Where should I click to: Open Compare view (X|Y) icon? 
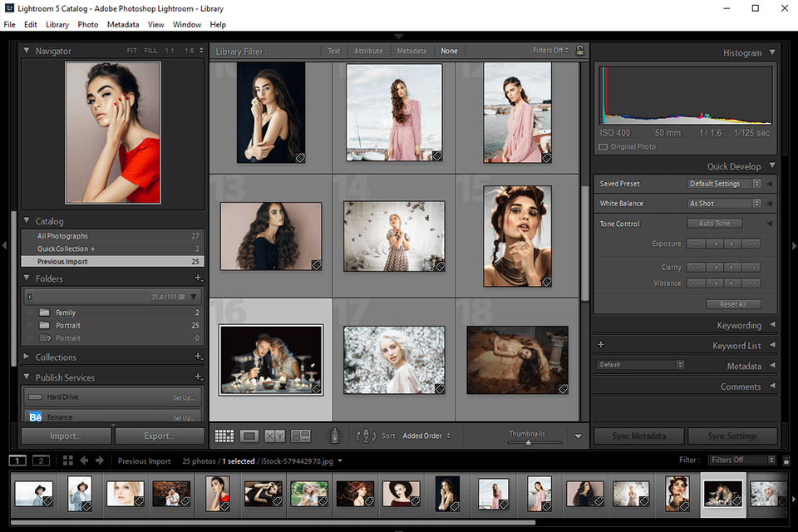274,436
